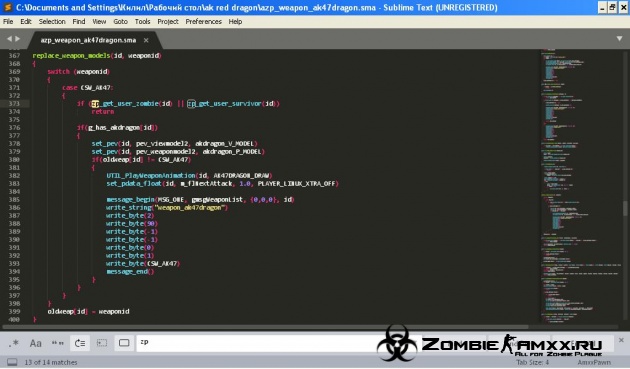Toggle highlight matches icon
This screenshot has width=630, height=369.
point(124,343)
